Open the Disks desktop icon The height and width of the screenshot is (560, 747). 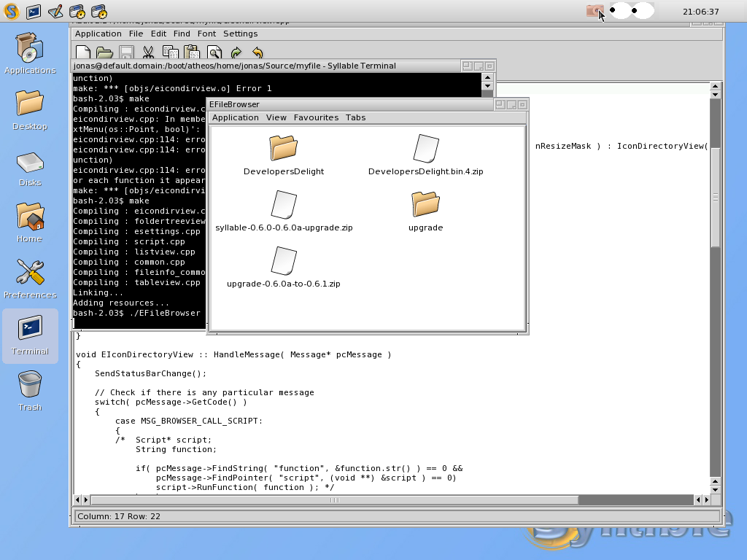tap(30, 168)
